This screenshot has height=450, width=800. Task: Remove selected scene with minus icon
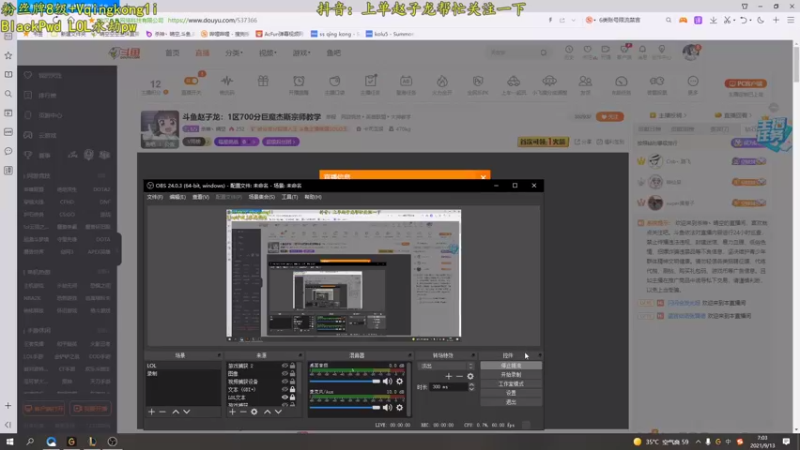[162, 412]
